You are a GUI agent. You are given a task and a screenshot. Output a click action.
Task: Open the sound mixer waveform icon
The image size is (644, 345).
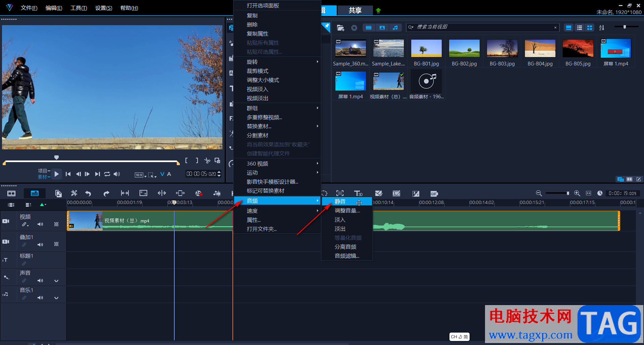[x=217, y=193]
